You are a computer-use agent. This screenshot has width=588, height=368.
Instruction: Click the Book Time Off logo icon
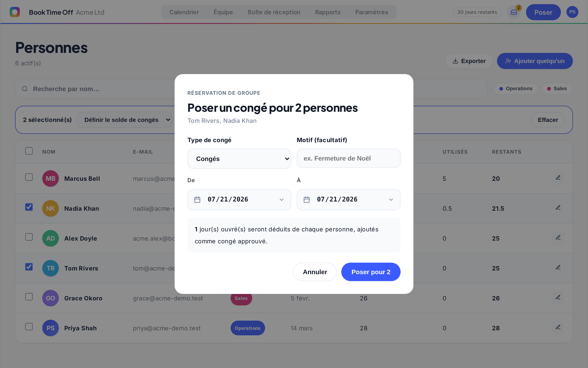click(14, 12)
